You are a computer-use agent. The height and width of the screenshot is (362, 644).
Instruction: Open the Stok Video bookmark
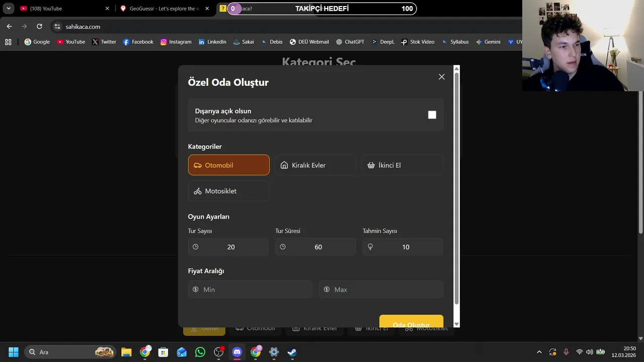418,42
